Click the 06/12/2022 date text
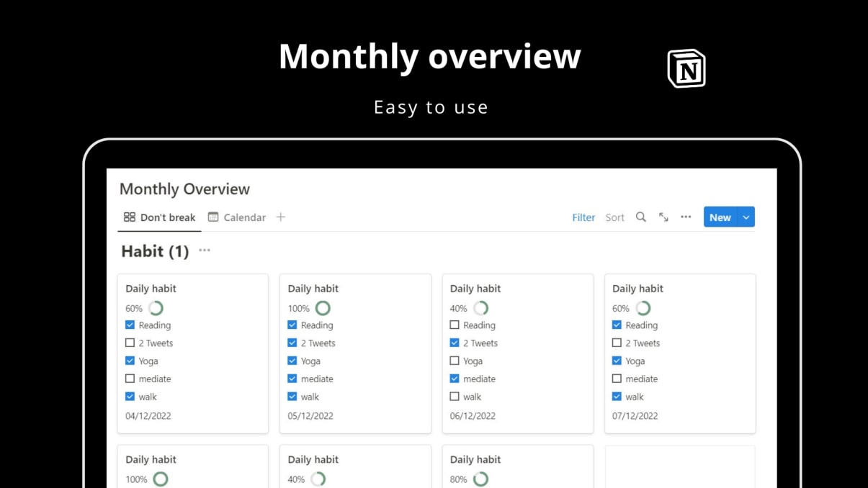This screenshot has height=488, width=868. coord(473,415)
